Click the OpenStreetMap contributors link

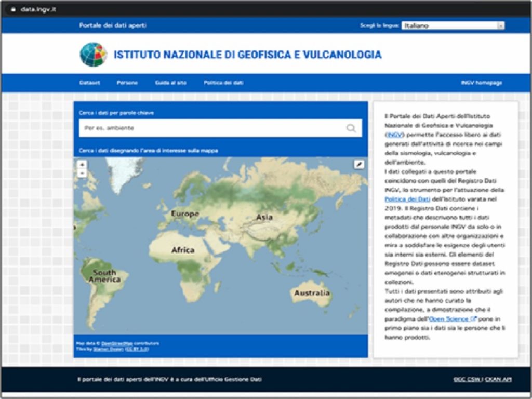point(116,343)
